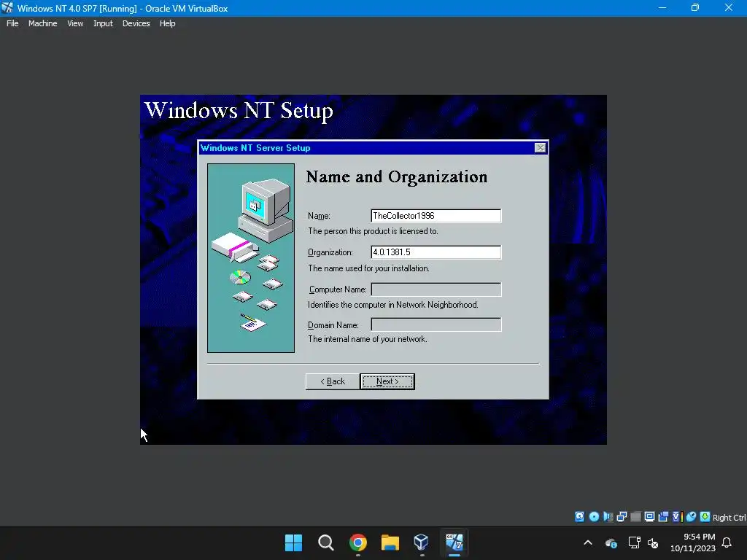Open the File menu

click(x=12, y=23)
